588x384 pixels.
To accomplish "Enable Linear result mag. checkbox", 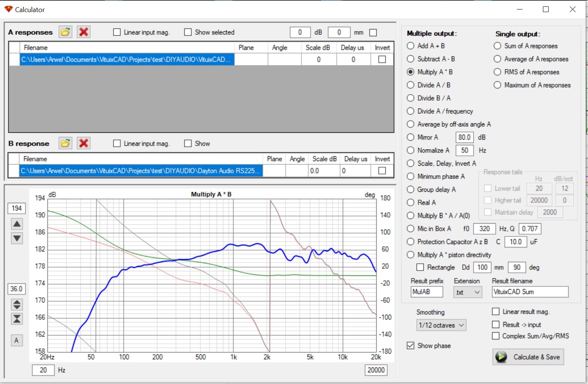I will (496, 311).
